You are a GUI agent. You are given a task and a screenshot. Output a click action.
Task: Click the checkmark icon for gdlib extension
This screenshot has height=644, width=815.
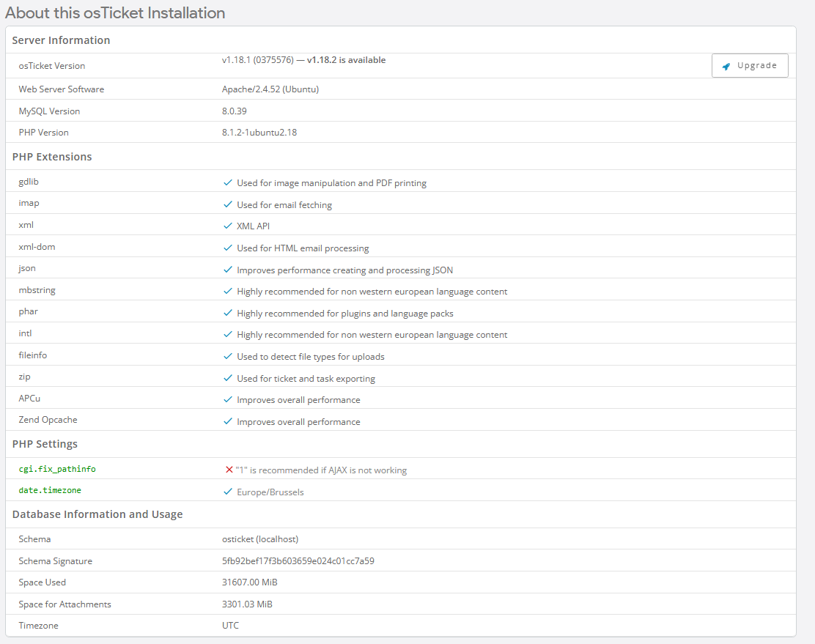(228, 182)
